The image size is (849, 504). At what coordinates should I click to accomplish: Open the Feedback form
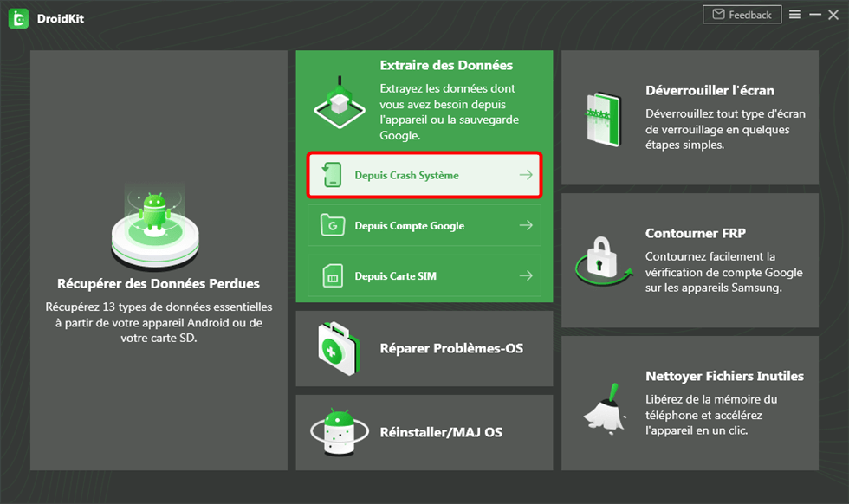pos(742,15)
